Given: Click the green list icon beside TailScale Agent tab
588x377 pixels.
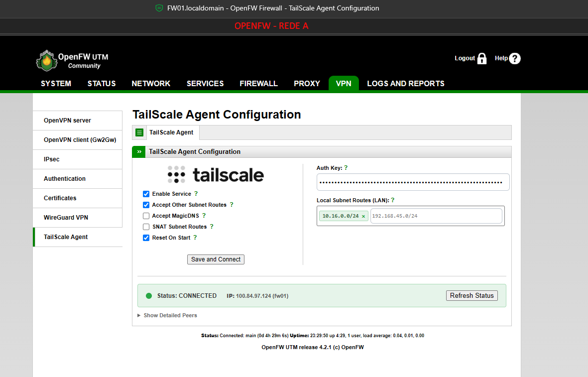Looking at the screenshot, I should click(x=139, y=132).
